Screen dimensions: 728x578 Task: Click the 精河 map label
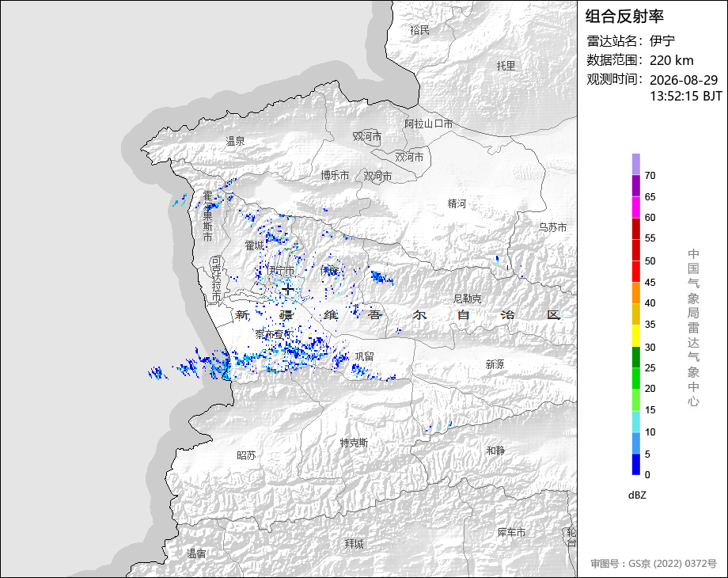(x=457, y=203)
